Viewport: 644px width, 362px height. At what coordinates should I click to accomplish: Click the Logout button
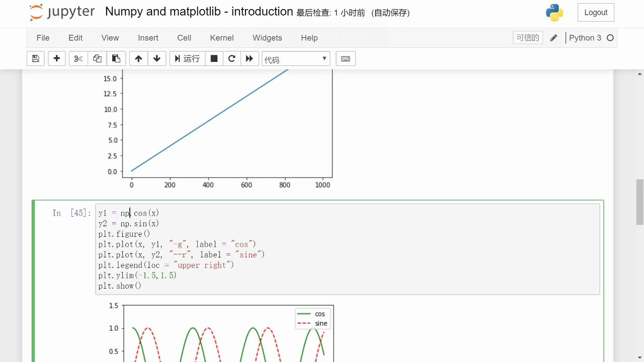click(x=596, y=13)
